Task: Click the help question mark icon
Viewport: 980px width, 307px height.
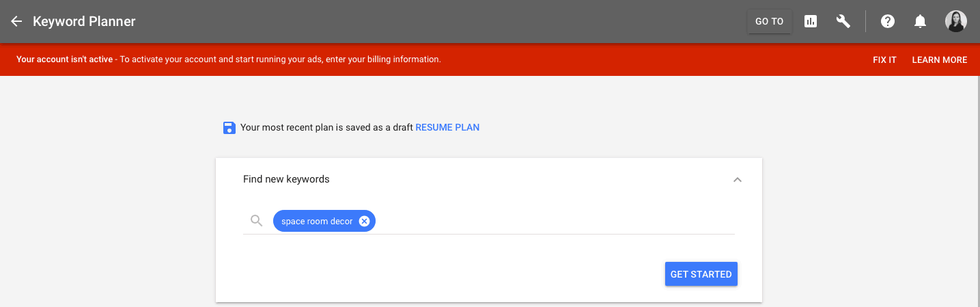Action: [x=888, y=21]
